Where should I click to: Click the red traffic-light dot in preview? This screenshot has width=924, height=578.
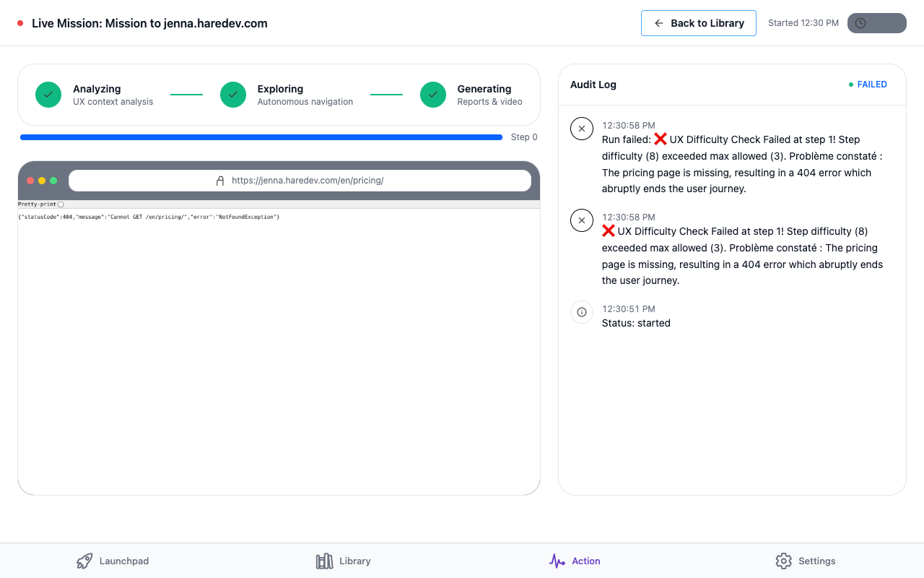click(x=30, y=181)
